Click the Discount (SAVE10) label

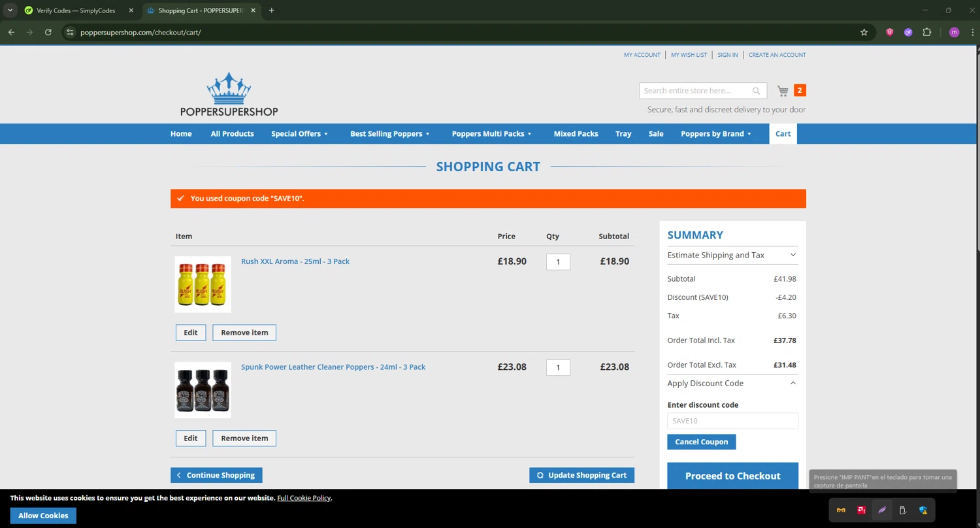pos(698,297)
